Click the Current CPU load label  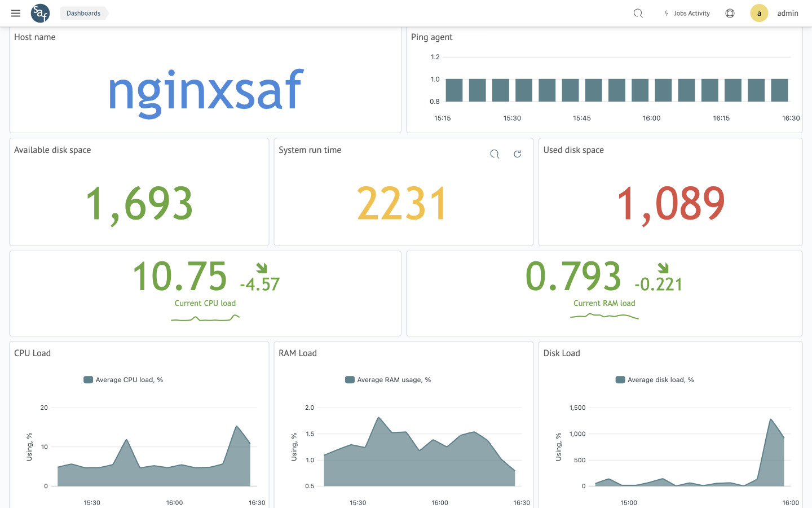coord(205,303)
